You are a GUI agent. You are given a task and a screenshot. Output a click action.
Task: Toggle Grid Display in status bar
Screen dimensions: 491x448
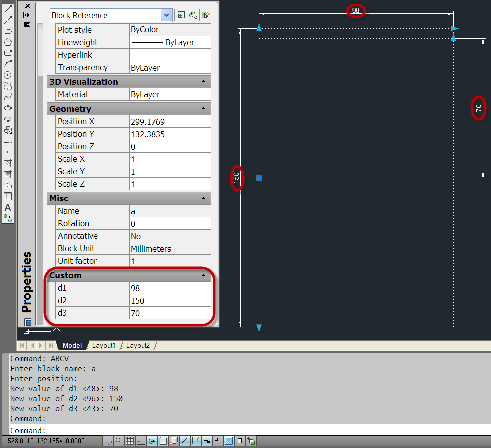tap(130, 441)
